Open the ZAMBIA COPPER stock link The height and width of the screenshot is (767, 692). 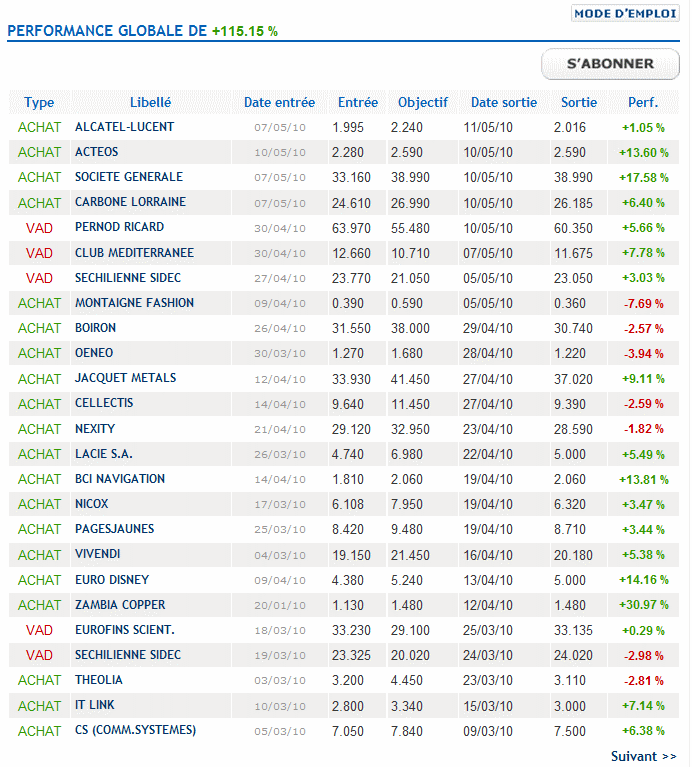(120, 605)
